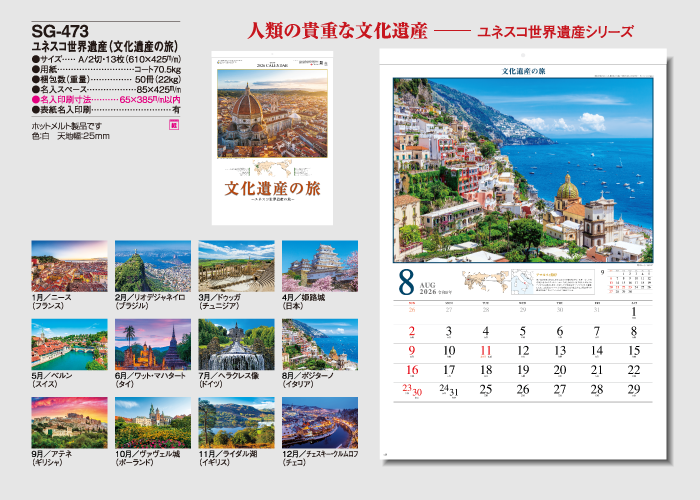Click the small pink paper icon

tap(173, 125)
